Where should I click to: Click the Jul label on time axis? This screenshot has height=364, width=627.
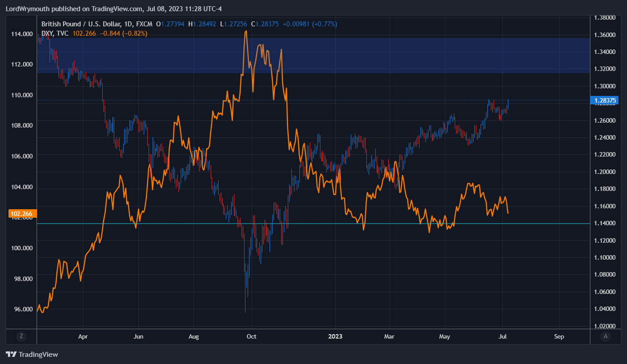(x=502, y=337)
